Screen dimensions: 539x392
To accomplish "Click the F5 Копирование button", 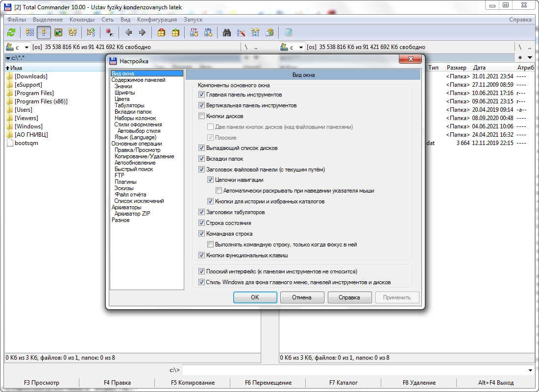I will (x=193, y=382).
